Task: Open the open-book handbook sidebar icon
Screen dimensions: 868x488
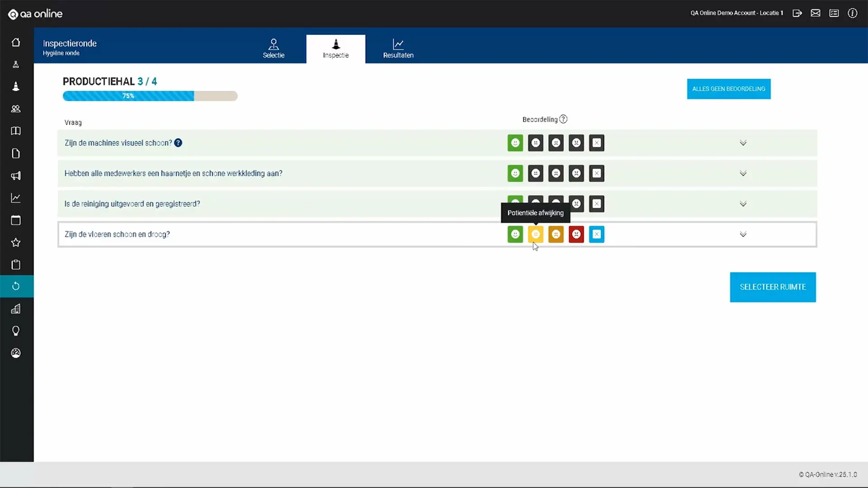Action: pos(16,131)
